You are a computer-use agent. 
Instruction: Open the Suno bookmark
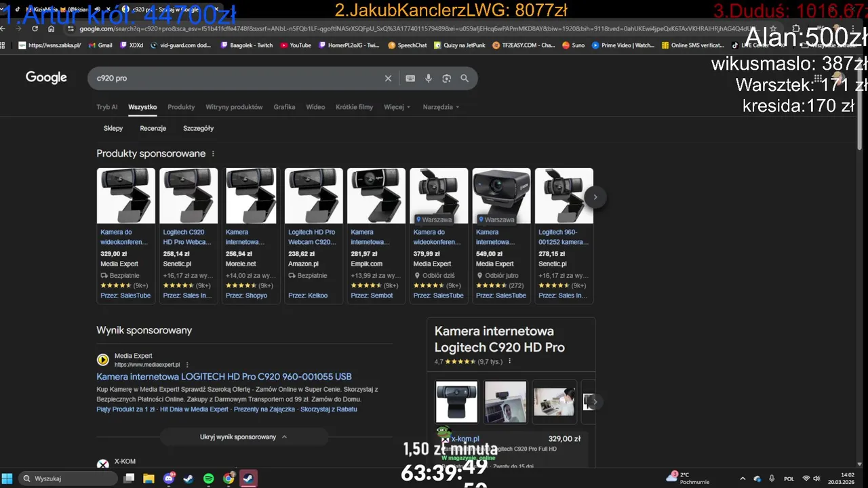click(573, 45)
